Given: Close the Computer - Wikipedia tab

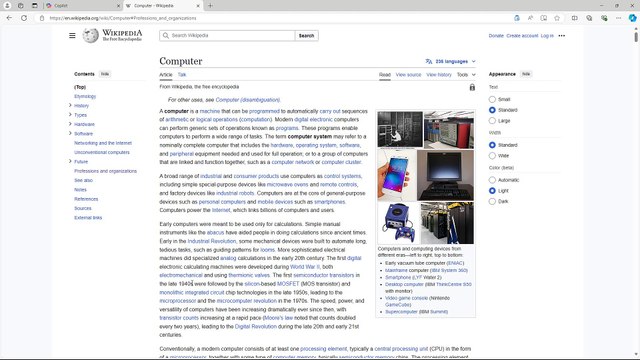Looking at the screenshot, I should [198, 6].
